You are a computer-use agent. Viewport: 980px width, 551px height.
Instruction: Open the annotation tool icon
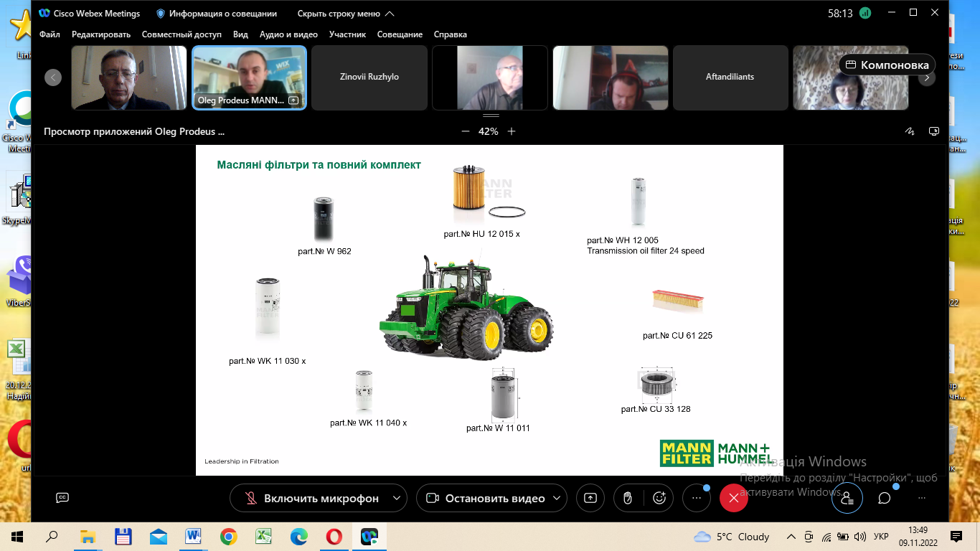(910, 132)
